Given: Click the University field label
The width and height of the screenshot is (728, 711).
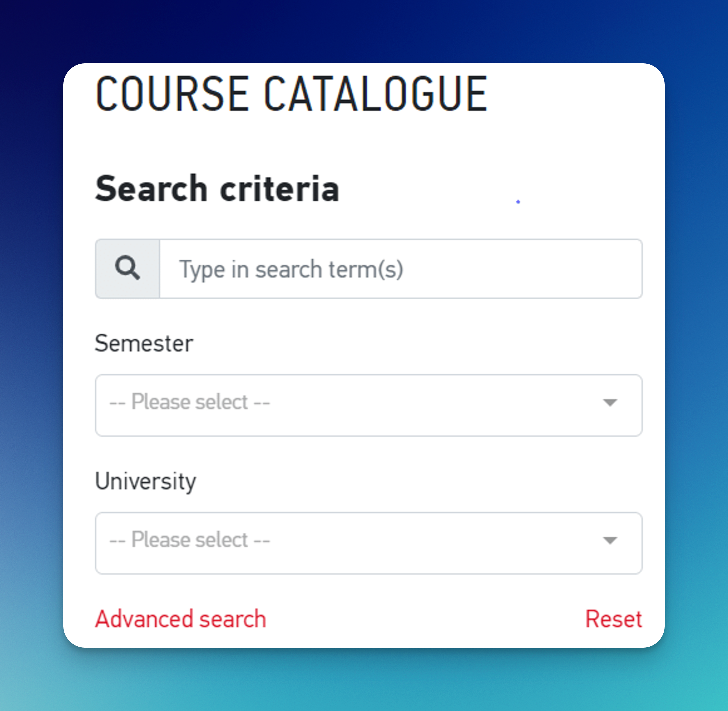Looking at the screenshot, I should 145,482.
